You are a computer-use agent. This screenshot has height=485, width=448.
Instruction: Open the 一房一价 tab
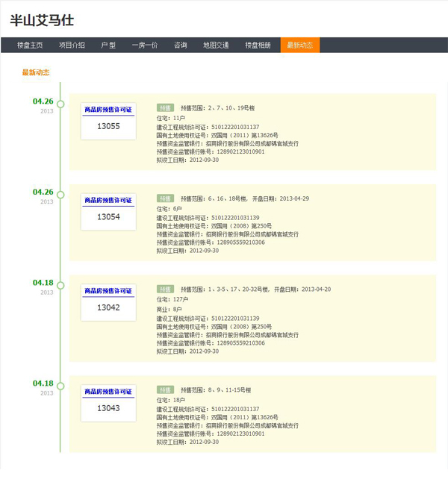coord(145,45)
